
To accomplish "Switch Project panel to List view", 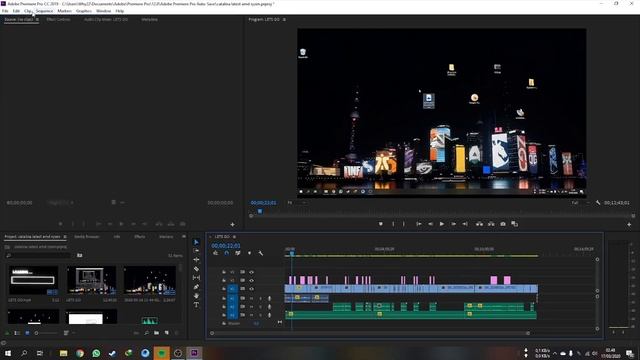I will coord(17,333).
